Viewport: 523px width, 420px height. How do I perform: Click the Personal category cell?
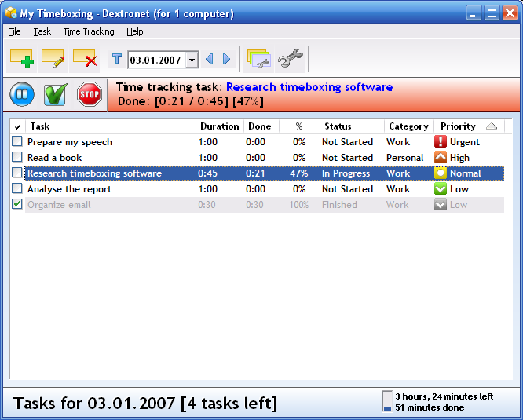[404, 158]
